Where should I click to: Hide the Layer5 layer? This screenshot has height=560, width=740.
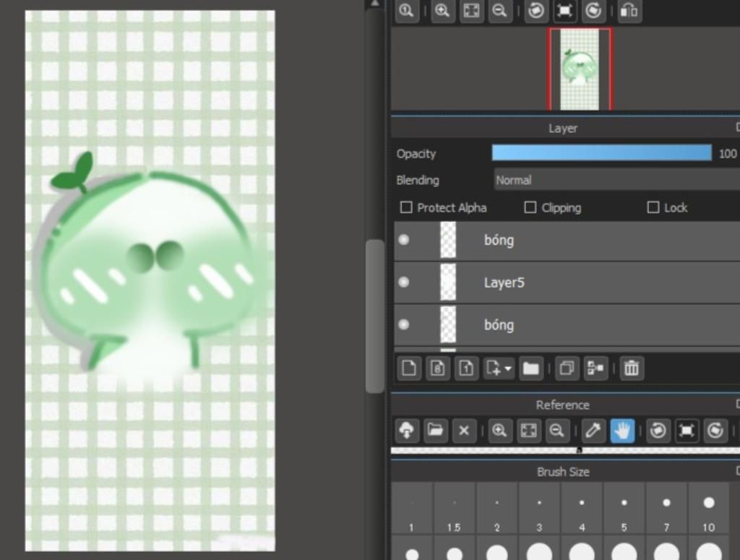coord(403,282)
